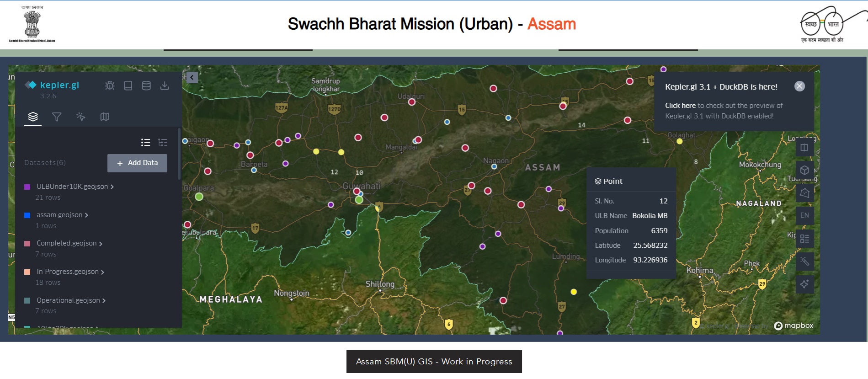
Task: Switch to the Interactions tab
Action: coord(81,117)
